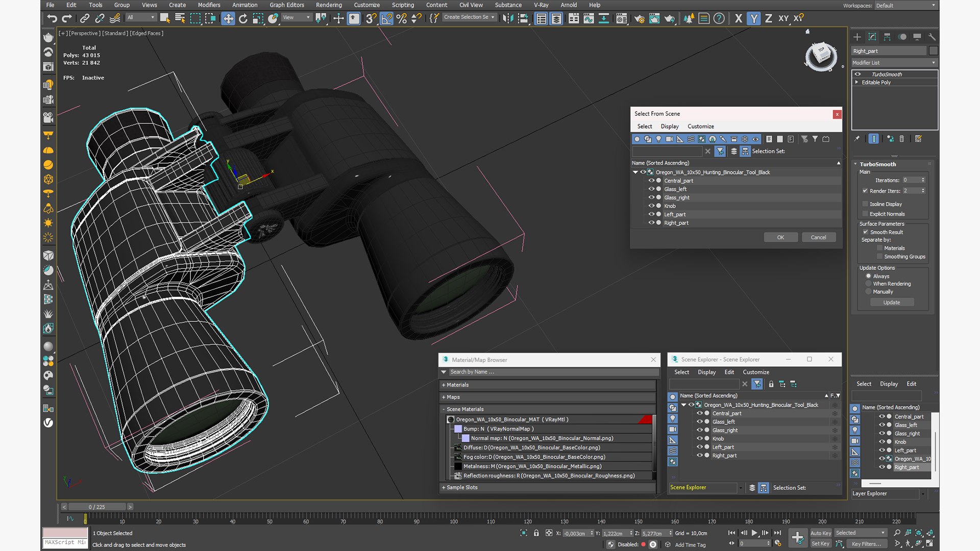
Task: Open the Create command panel tab
Action: coord(857,37)
